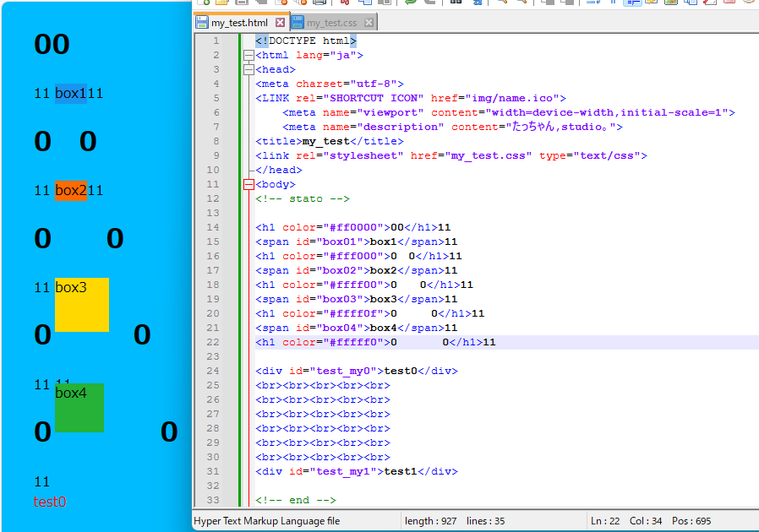Click the save-state icon on my_test.html tab
Screen dimensions: 759x532
pos(203,23)
